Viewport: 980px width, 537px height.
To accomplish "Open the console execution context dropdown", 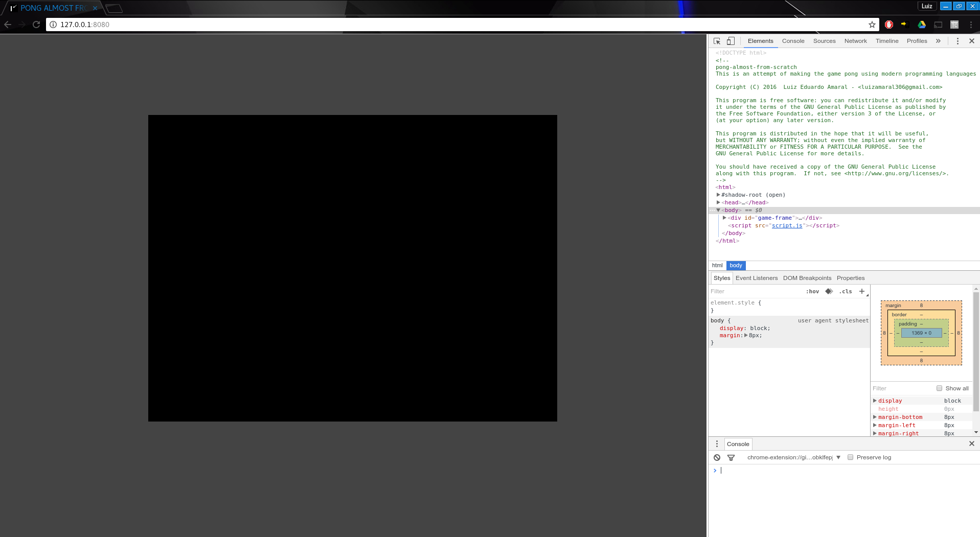I will click(793, 457).
